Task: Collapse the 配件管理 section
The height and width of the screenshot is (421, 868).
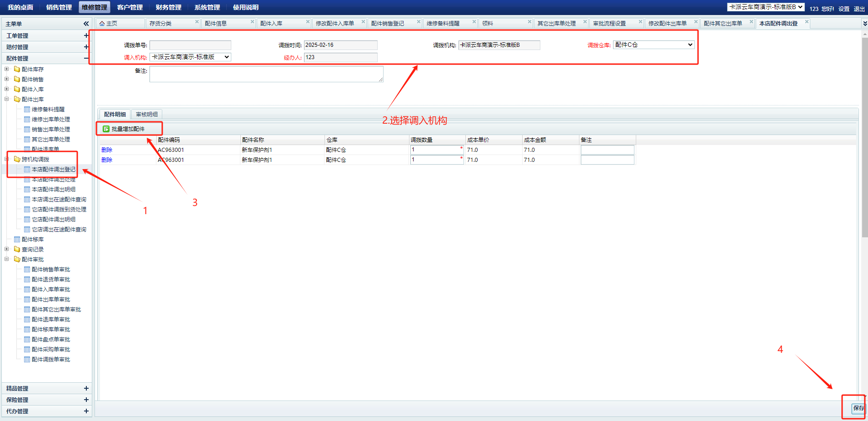Action: point(86,58)
